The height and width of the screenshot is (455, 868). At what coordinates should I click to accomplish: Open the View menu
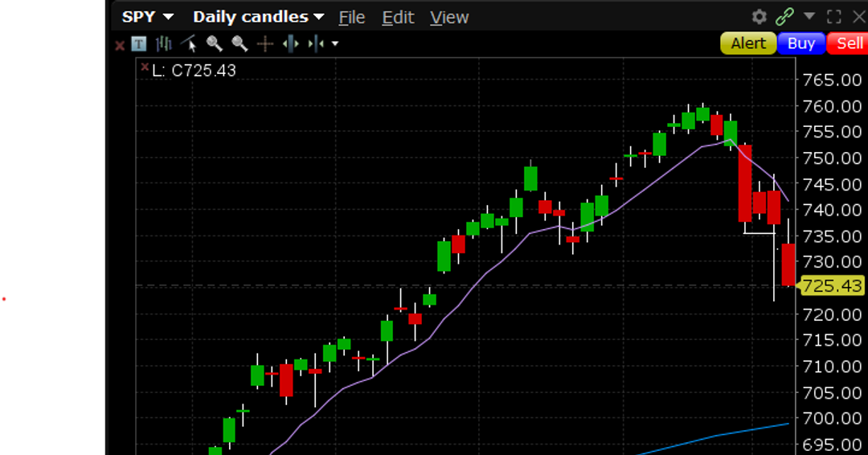point(449,17)
